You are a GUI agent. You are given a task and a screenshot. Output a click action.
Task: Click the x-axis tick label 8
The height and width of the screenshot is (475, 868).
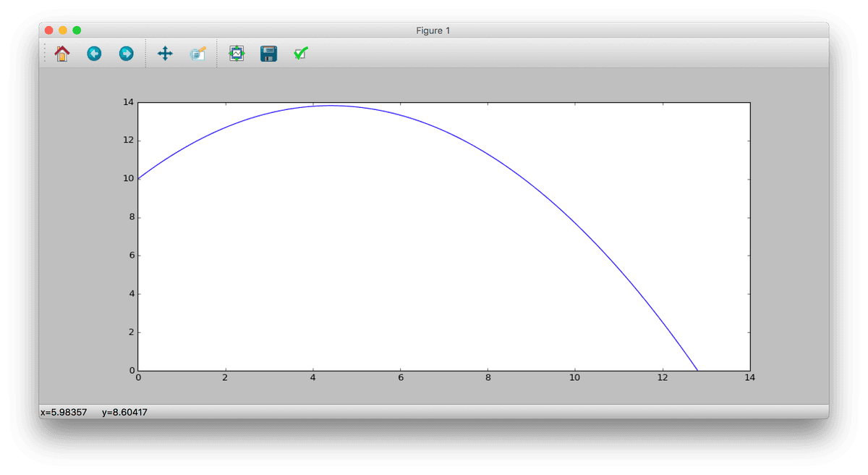coord(488,377)
